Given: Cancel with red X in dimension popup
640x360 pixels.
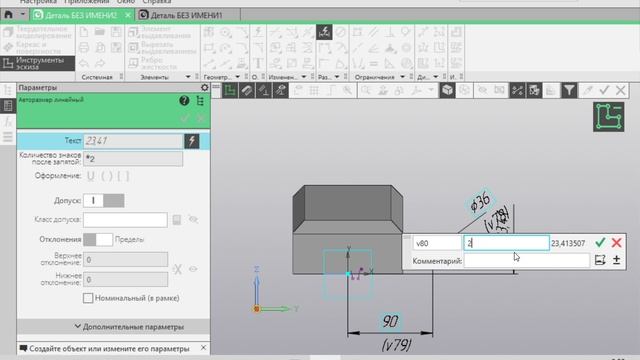Looking at the screenshot, I should [616, 243].
